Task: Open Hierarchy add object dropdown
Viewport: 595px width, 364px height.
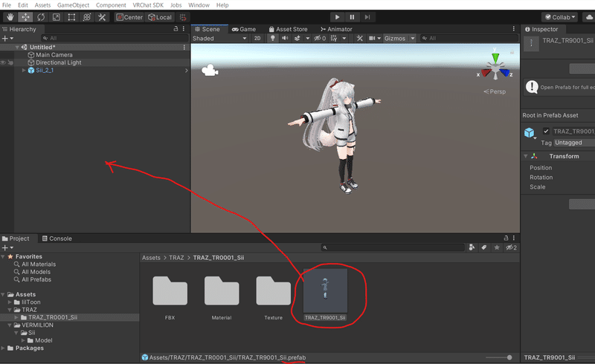Action: 7,39
